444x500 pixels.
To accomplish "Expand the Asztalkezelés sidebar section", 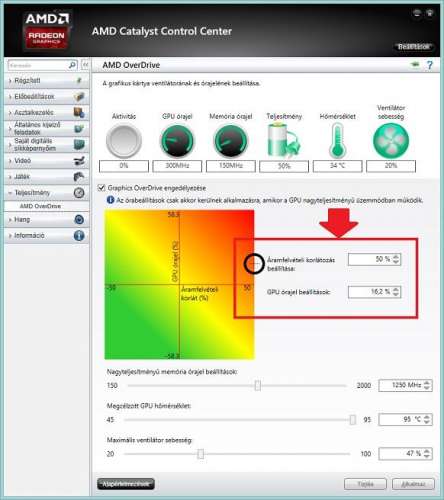I will (47, 112).
